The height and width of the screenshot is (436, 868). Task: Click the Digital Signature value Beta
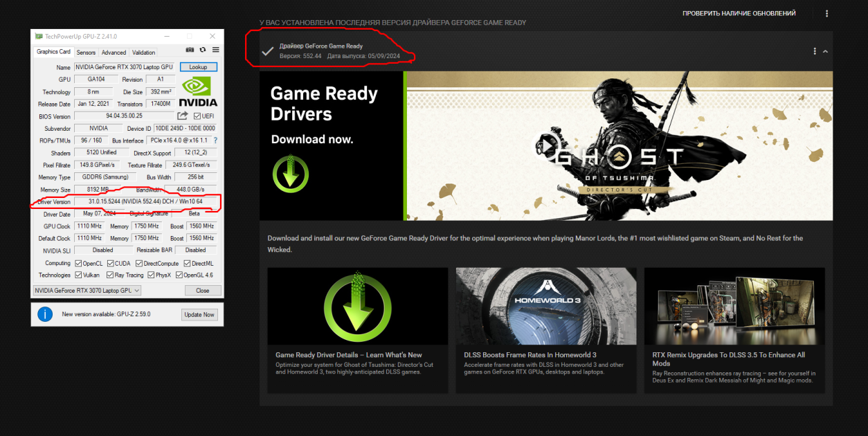[x=195, y=214]
